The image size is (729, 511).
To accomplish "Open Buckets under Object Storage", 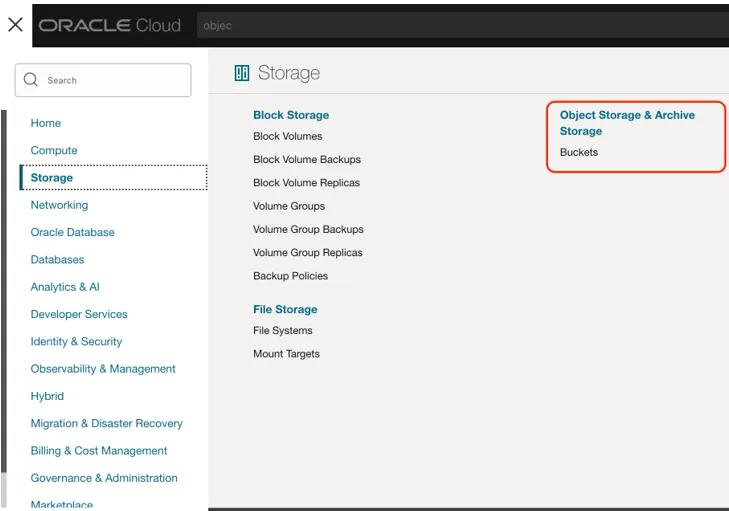I will (x=579, y=152).
